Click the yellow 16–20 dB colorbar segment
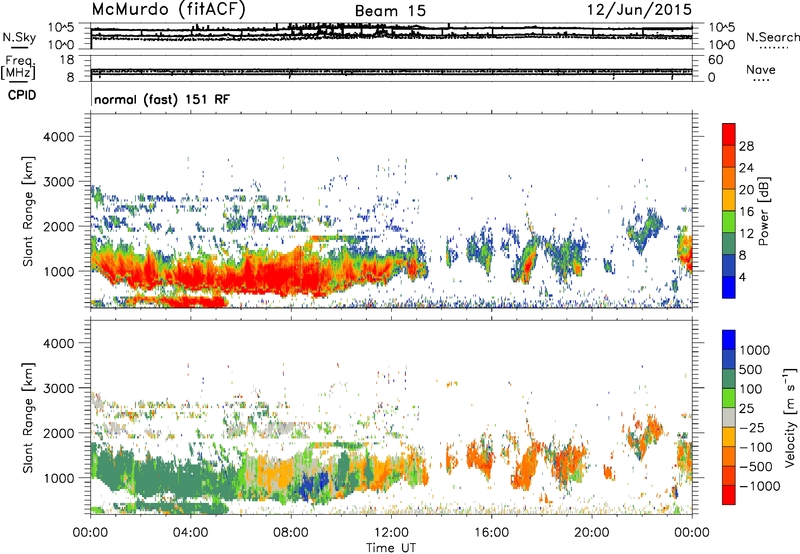The width and height of the screenshot is (800, 554). pos(729,200)
